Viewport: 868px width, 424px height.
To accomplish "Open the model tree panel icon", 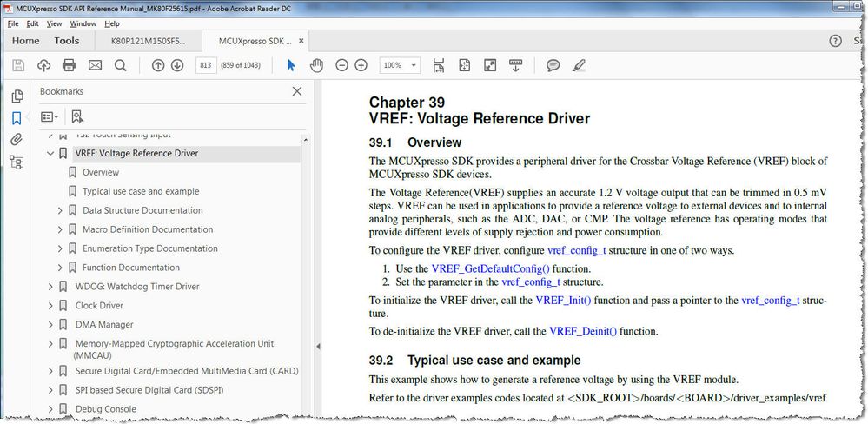I will 17,162.
